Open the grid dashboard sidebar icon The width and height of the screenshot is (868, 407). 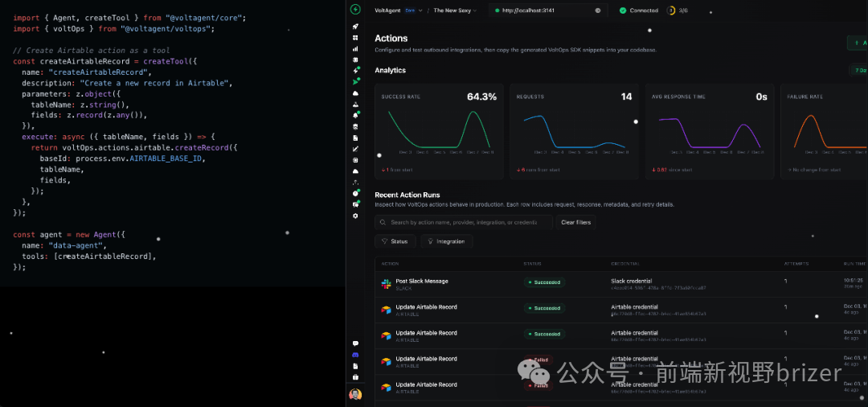(355, 37)
